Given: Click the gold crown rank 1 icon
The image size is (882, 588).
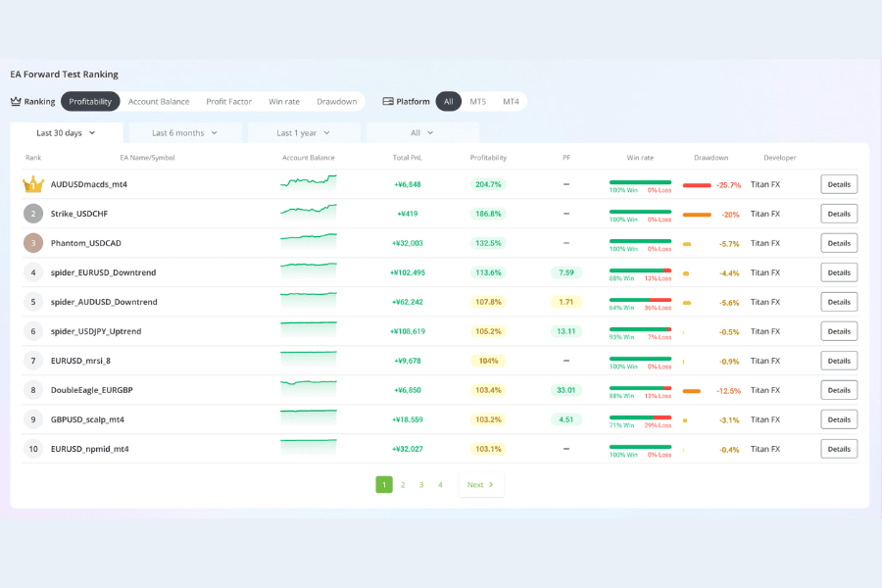Looking at the screenshot, I should (33, 184).
